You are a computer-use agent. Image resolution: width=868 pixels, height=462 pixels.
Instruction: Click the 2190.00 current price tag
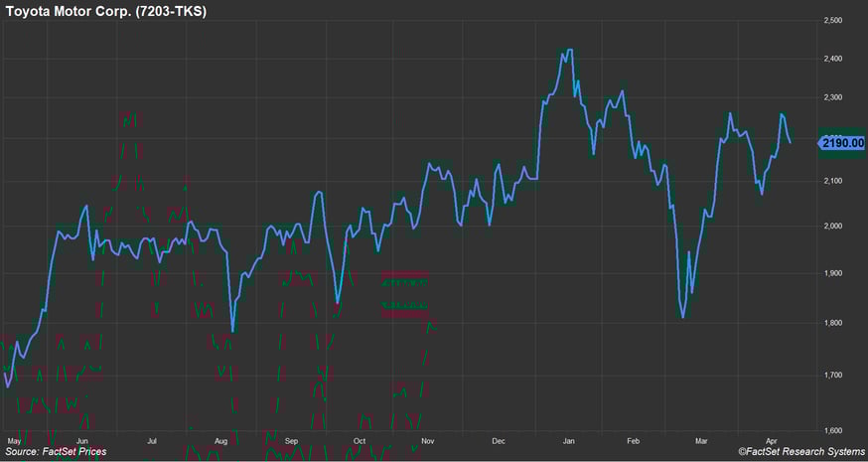(x=842, y=143)
